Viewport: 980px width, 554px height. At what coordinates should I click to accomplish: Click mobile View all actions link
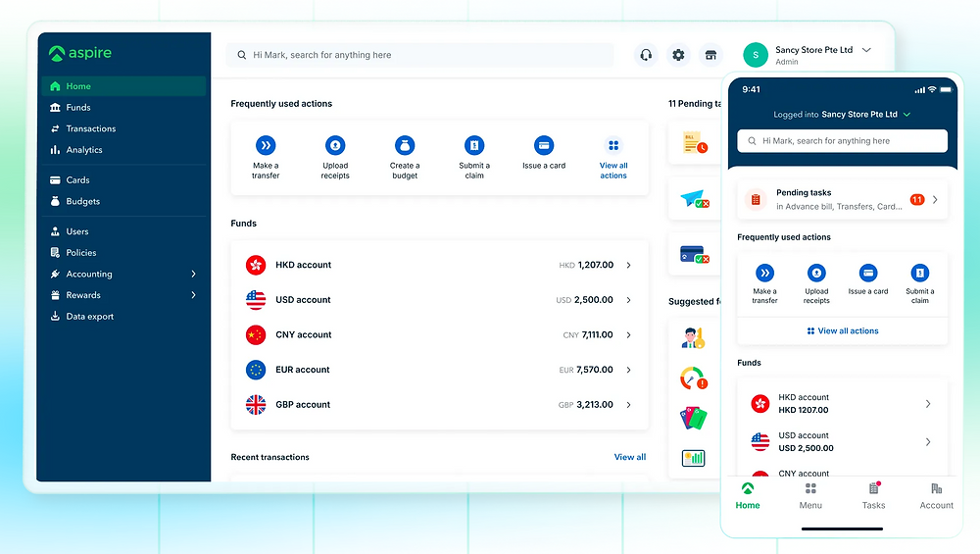[x=843, y=330]
